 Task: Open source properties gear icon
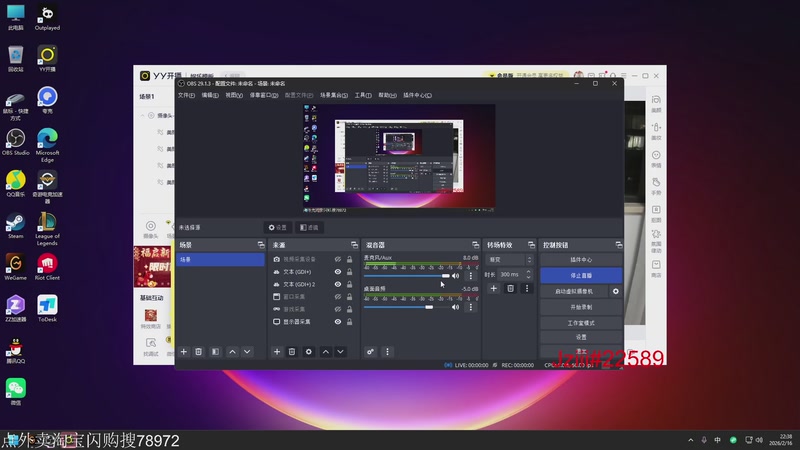308,352
